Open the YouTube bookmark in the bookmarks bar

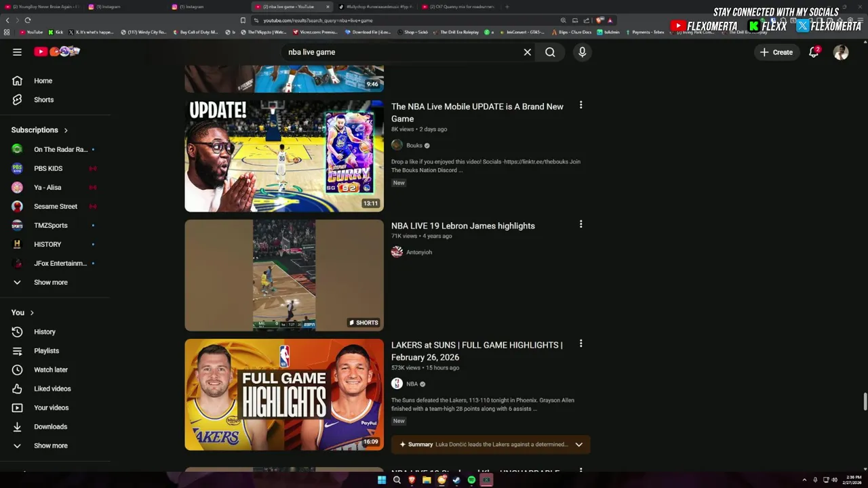pyautogui.click(x=31, y=32)
